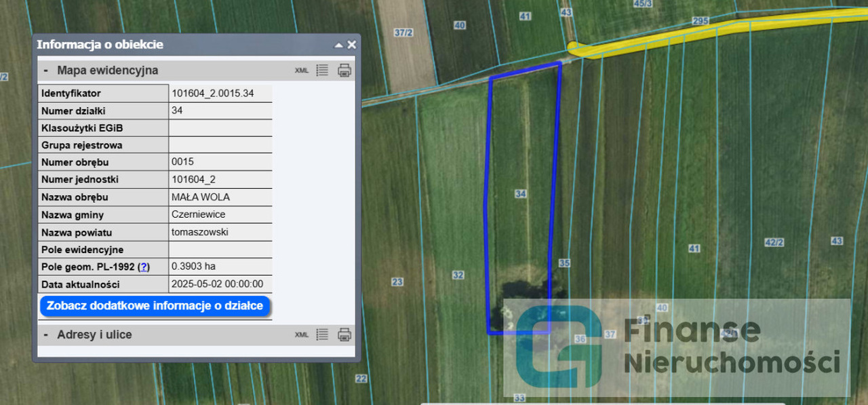This screenshot has width=868, height=405.
Task: Print the Adresy i ulice section
Action: pos(344,334)
